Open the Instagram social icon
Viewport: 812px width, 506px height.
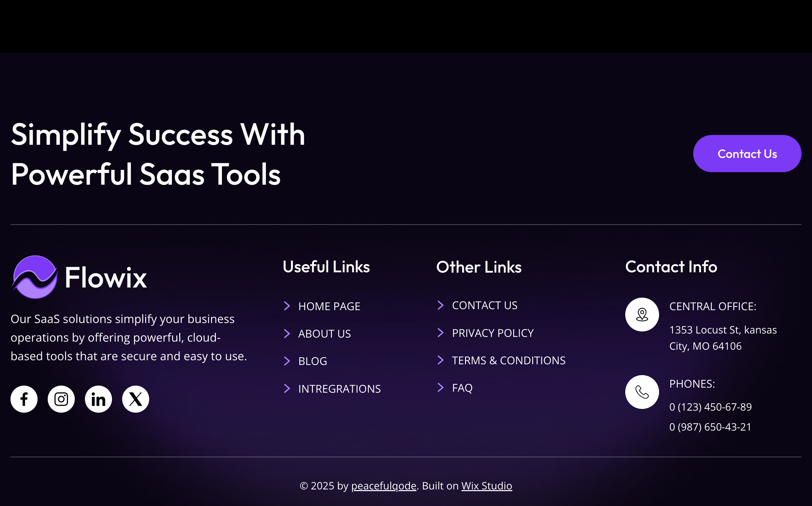pyautogui.click(x=61, y=399)
